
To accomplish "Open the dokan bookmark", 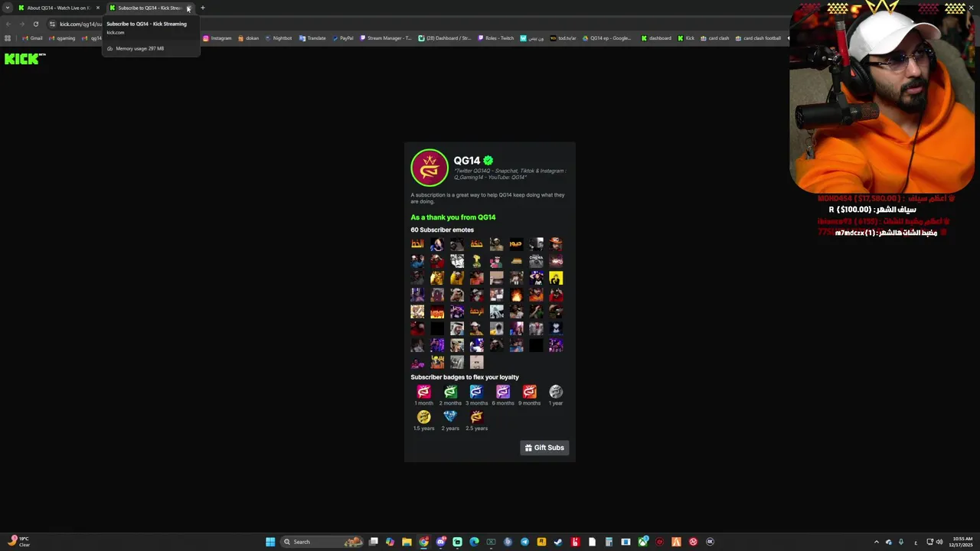I will (x=248, y=38).
